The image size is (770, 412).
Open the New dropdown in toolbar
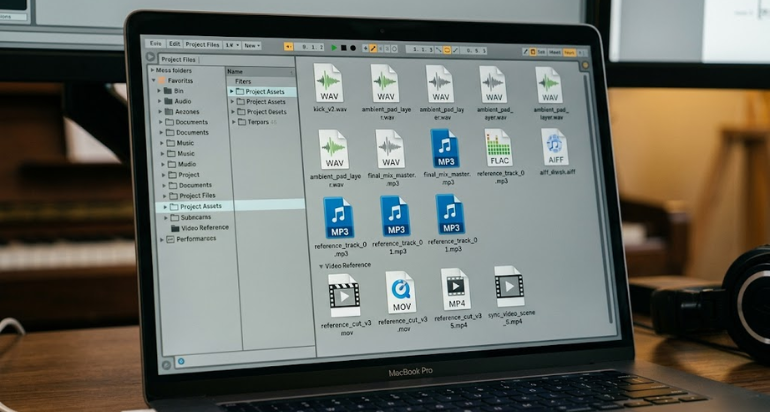(252, 45)
